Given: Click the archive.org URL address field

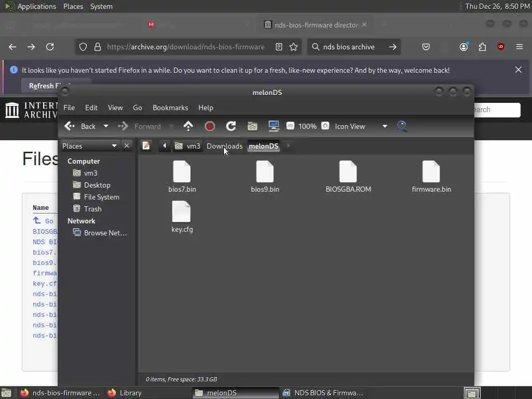Looking at the screenshot, I should coord(185,47).
